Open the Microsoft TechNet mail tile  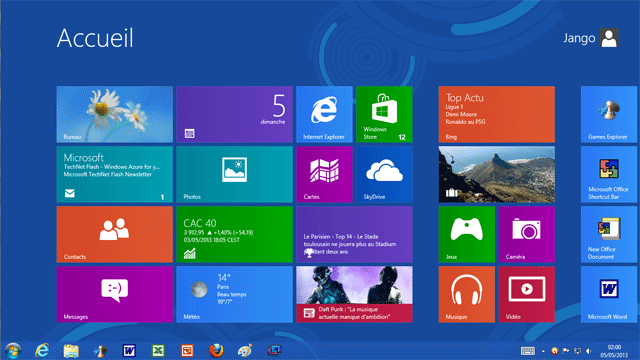pos(115,174)
